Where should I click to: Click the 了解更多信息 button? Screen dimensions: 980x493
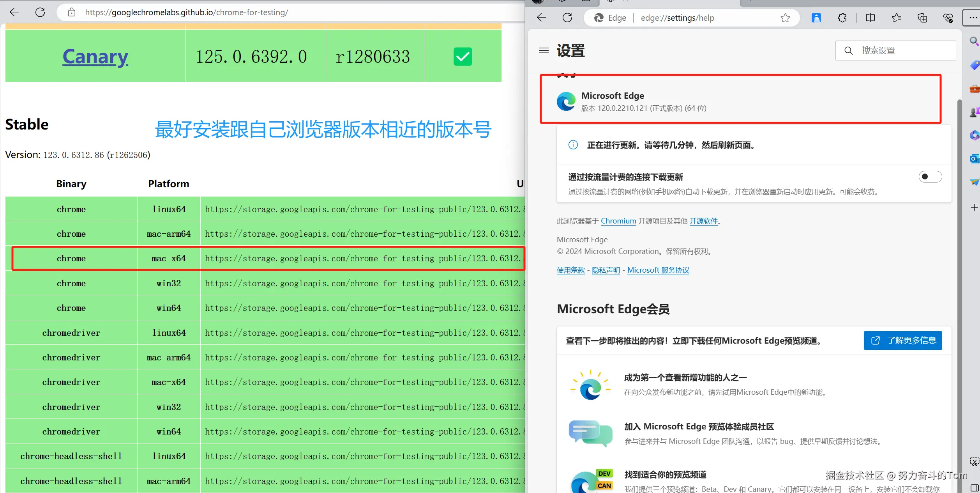(x=903, y=340)
